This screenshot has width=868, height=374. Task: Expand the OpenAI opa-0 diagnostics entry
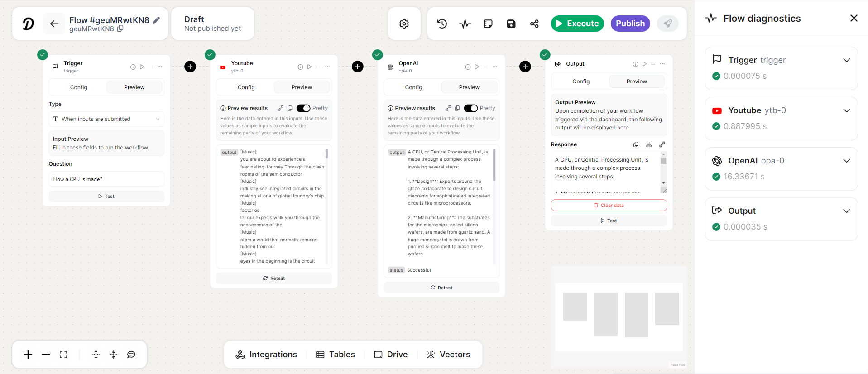click(846, 161)
